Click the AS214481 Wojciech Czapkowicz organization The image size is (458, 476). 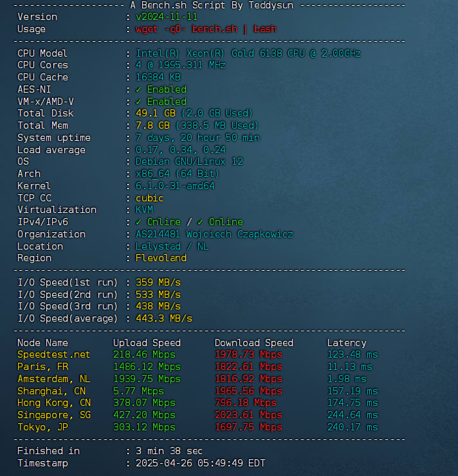[x=214, y=234]
